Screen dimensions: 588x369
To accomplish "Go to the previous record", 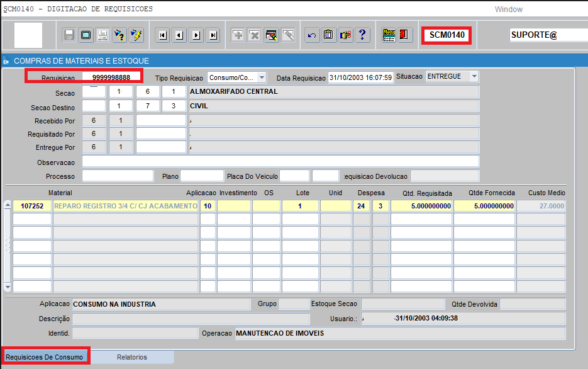I will tap(180, 35).
